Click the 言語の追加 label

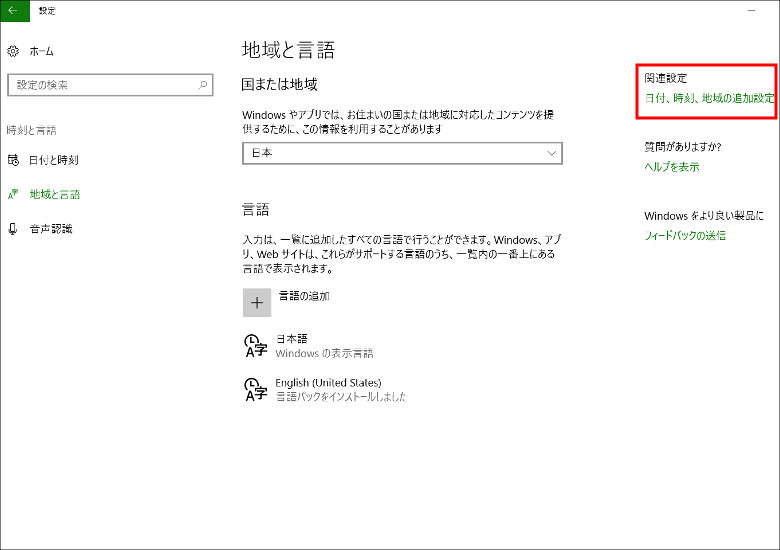click(304, 296)
